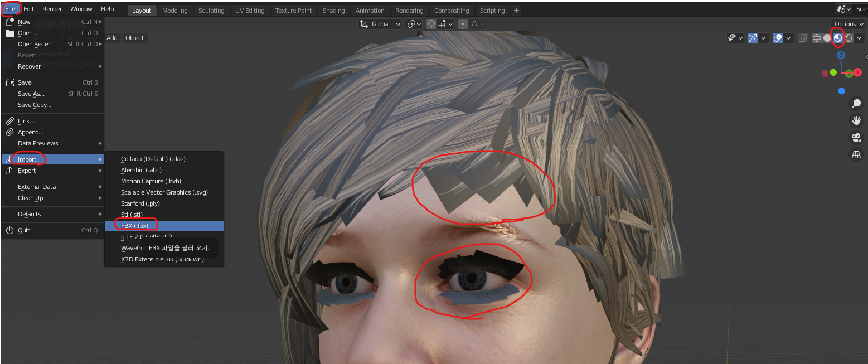
Task: Open the pivot point dropdown
Action: click(414, 24)
